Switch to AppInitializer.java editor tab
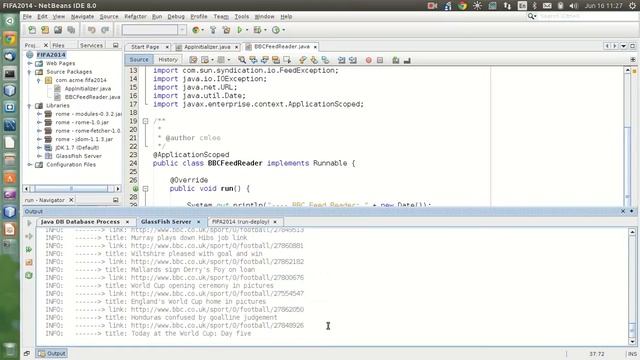The image size is (640, 360). 207,47
